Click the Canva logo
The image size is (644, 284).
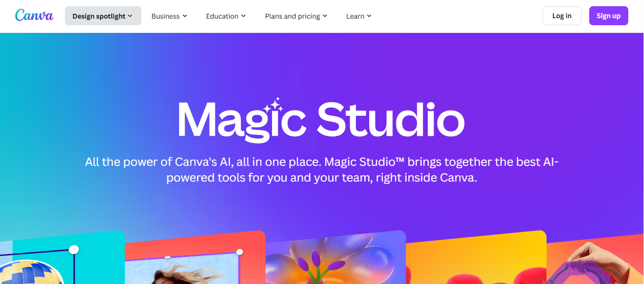(34, 16)
